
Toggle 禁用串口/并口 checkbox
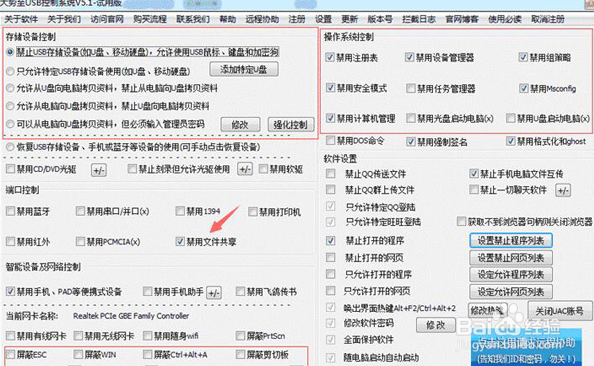tap(80, 211)
